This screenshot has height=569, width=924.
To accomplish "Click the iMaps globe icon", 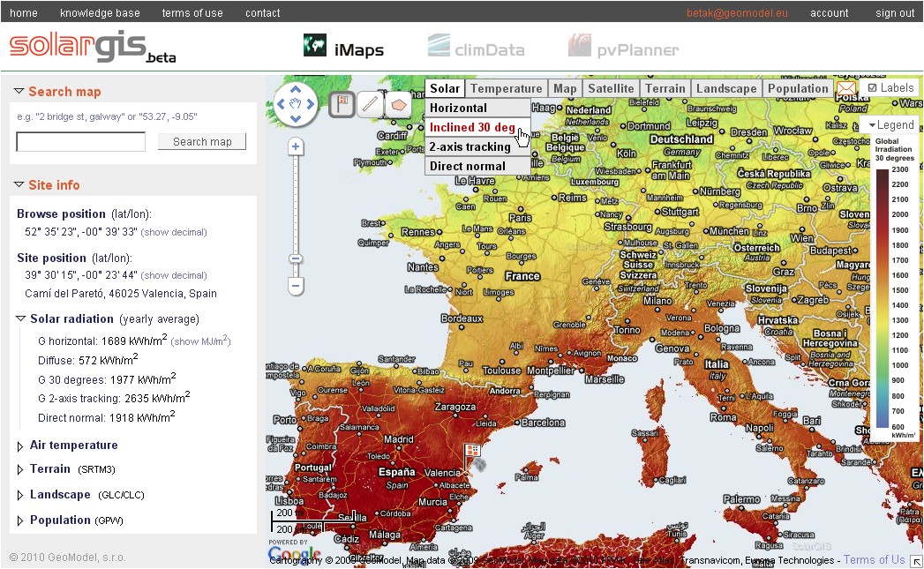I will coord(315,45).
